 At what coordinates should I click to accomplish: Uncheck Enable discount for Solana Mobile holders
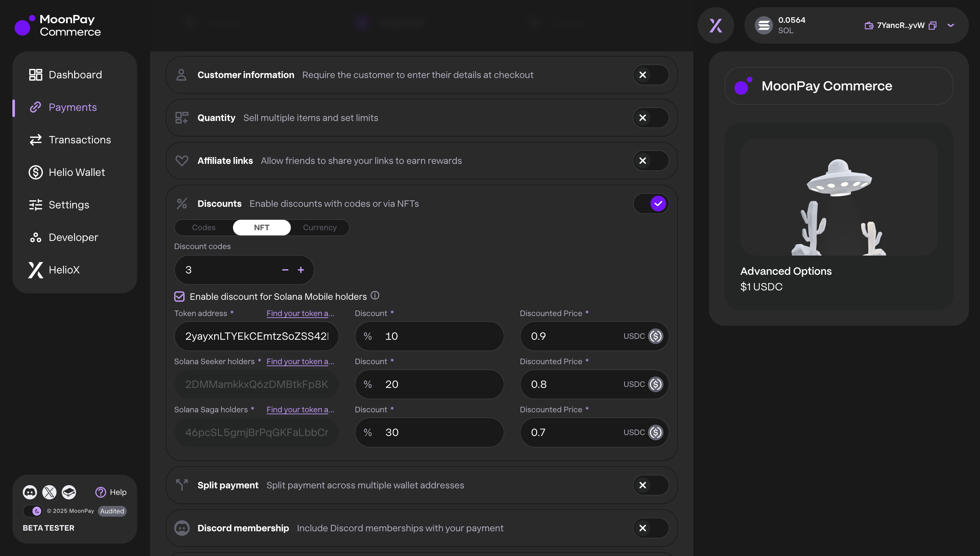pyautogui.click(x=179, y=296)
